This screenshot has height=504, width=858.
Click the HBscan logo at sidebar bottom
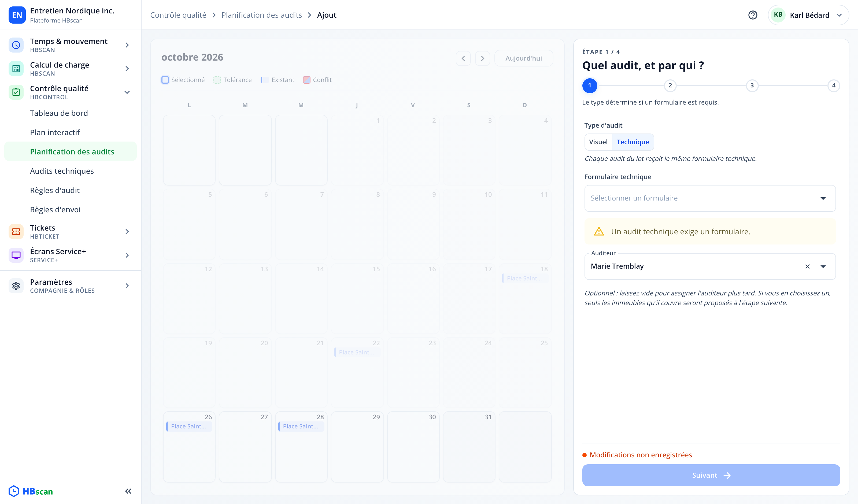[31, 491]
